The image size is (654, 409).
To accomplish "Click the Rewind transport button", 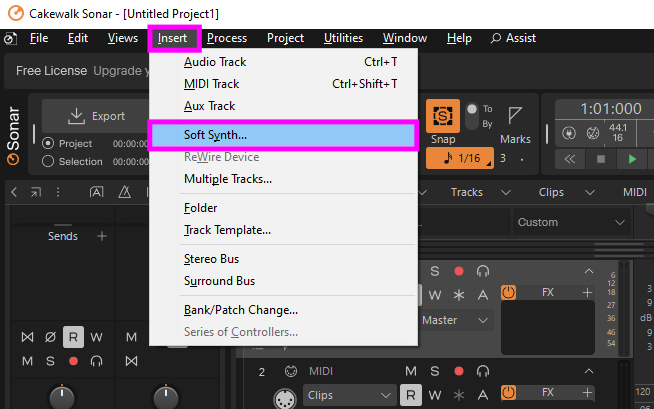I will click(x=570, y=159).
